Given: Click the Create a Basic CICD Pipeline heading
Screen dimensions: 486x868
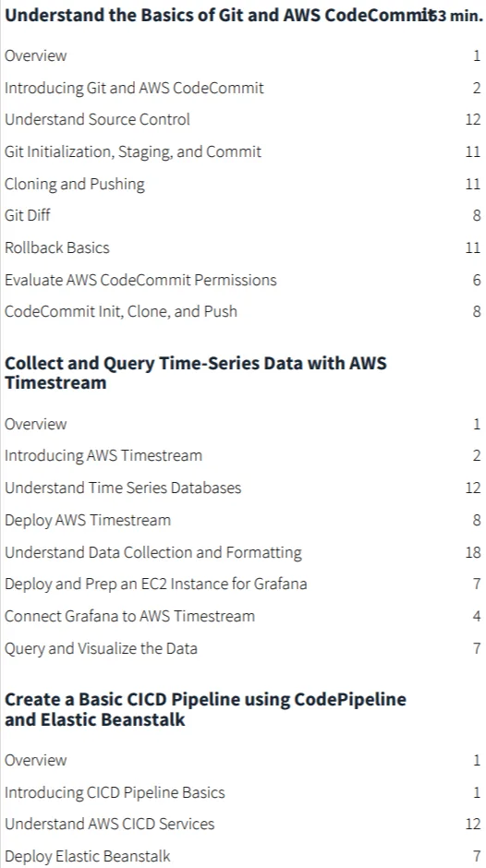Looking at the screenshot, I should point(205,709).
